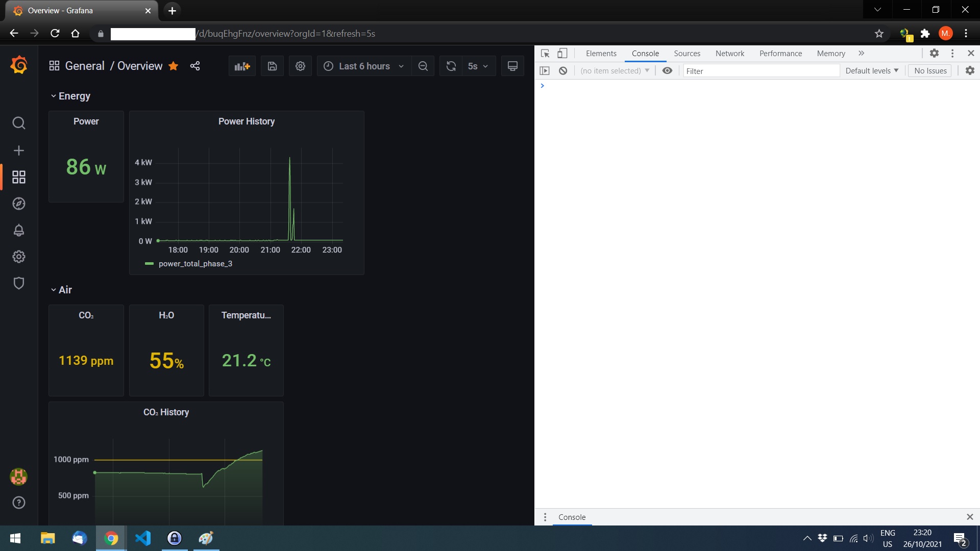Open dashboard settings gear
The image size is (980, 551).
[x=300, y=66]
